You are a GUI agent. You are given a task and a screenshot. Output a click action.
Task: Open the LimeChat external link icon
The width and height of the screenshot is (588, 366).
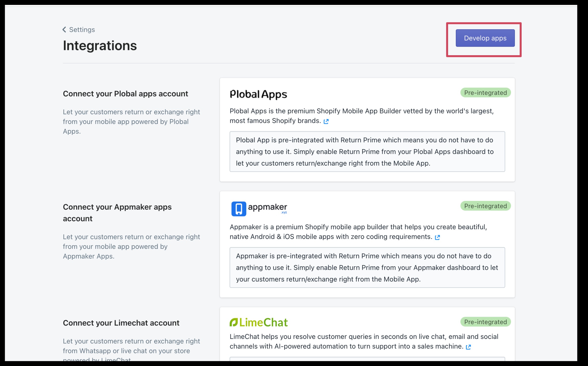pyautogui.click(x=468, y=347)
